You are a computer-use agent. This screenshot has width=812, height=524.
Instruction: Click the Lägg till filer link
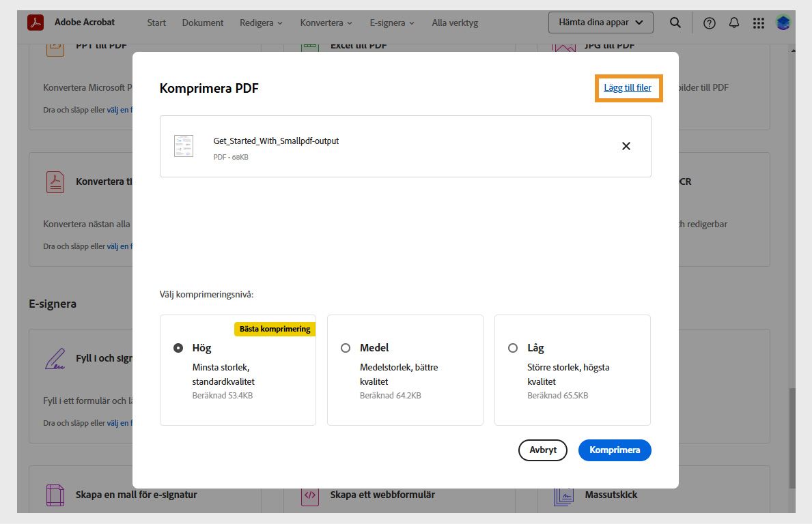click(x=628, y=87)
